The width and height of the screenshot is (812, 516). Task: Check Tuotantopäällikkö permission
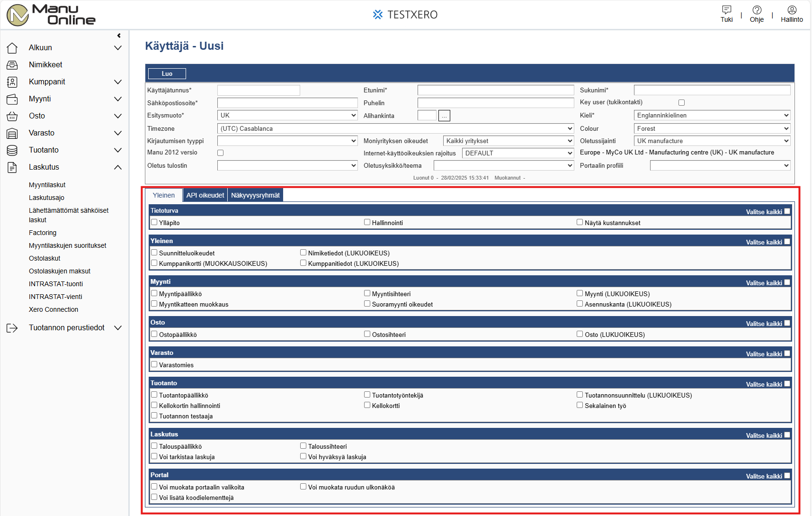(154, 394)
